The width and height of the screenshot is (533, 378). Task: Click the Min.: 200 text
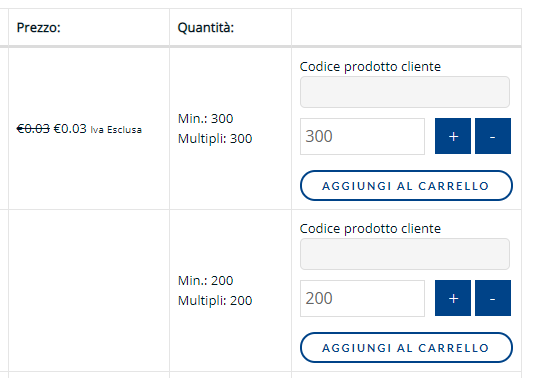(205, 281)
